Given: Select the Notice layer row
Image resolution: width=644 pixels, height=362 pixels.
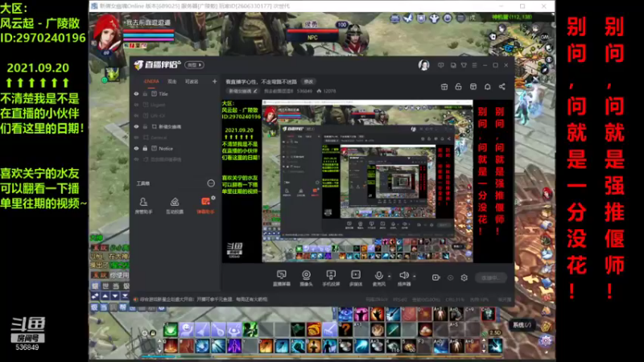Looking at the screenshot, I should tap(175, 149).
